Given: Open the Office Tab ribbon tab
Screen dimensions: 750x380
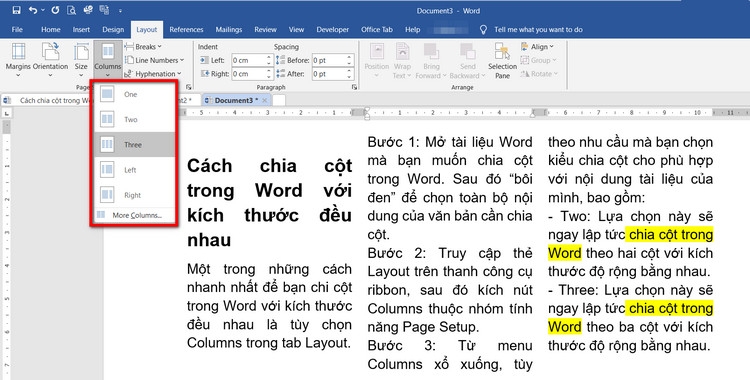Looking at the screenshot, I should tap(377, 30).
